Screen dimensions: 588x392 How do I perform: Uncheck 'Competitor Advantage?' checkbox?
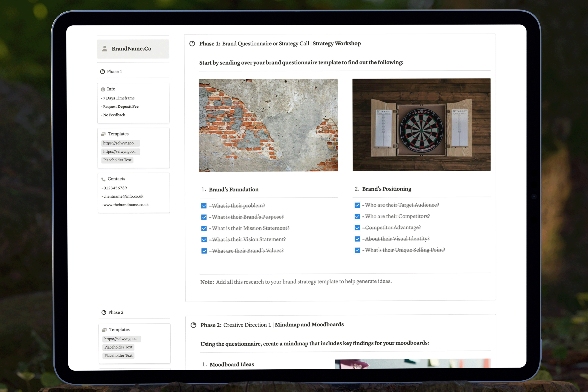coord(357,227)
